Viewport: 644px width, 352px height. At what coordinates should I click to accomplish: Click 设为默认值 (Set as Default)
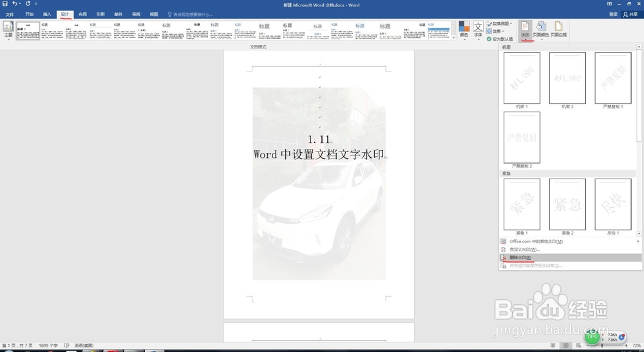pos(500,39)
